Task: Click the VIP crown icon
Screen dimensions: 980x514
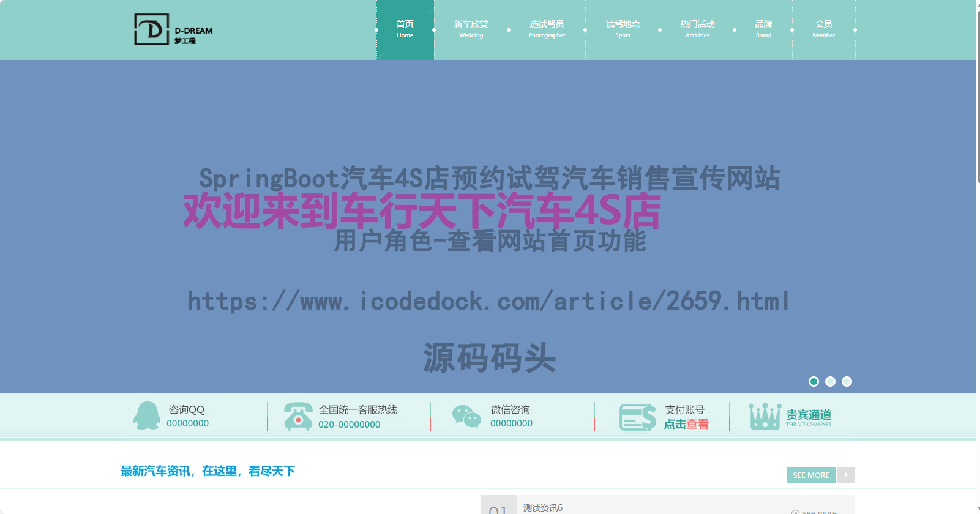Action: pos(765,416)
